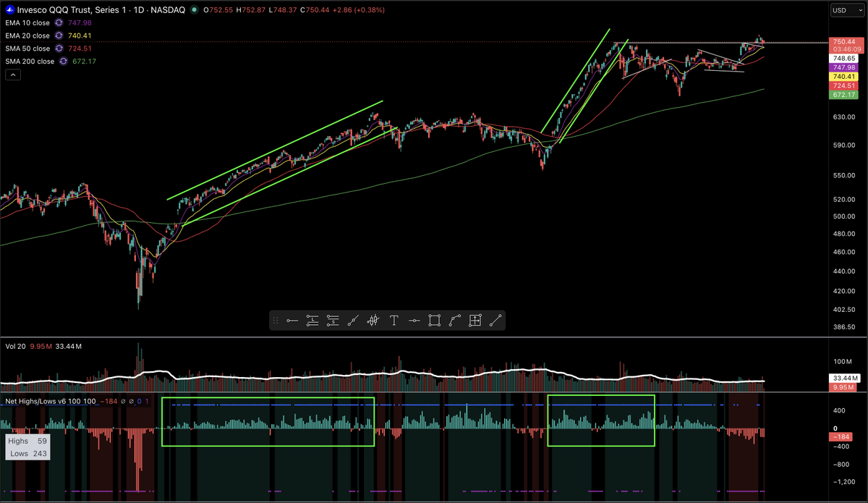This screenshot has width=868, height=503.
Task: Click the Invesco QQQ symbol logo
Action: pyautogui.click(x=10, y=10)
